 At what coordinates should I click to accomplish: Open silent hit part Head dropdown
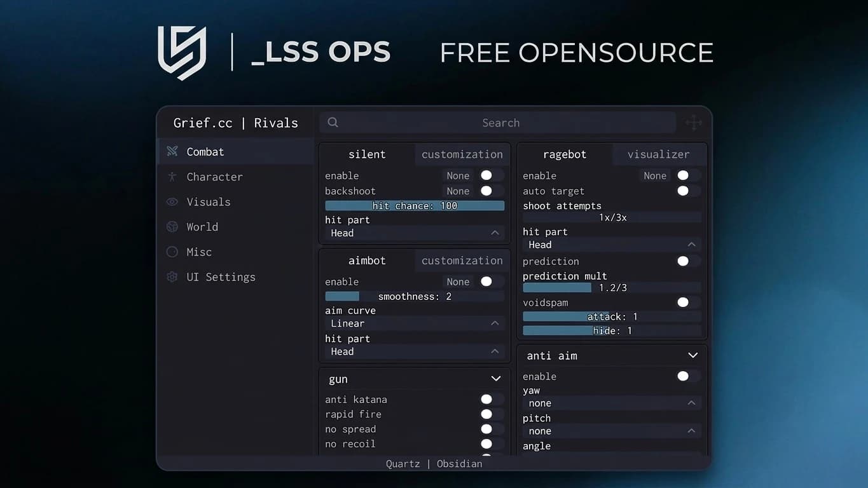click(415, 233)
